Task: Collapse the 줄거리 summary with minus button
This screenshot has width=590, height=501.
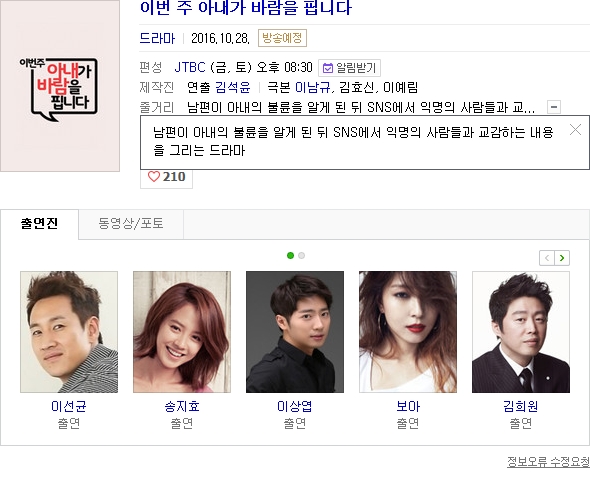Action: 554,107
